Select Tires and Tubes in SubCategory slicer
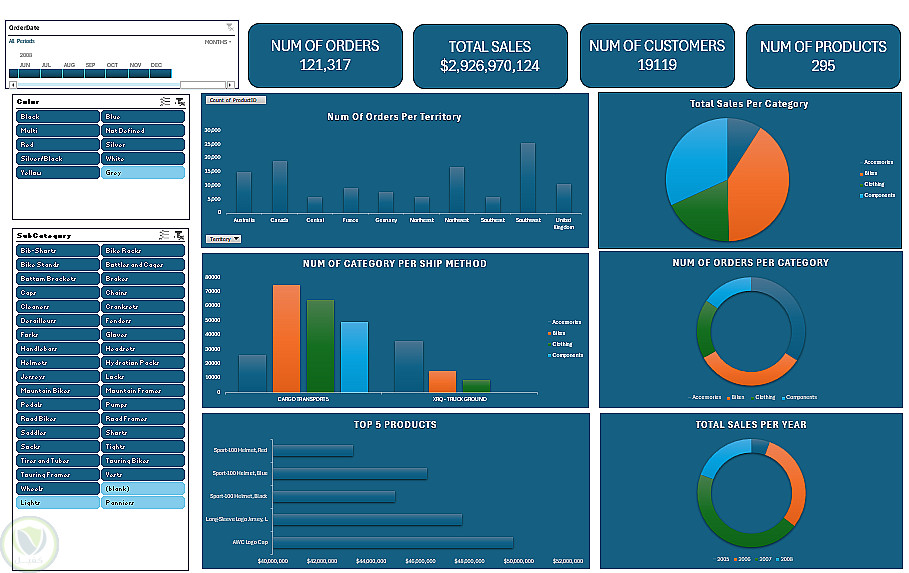909x573 pixels. coord(57,460)
